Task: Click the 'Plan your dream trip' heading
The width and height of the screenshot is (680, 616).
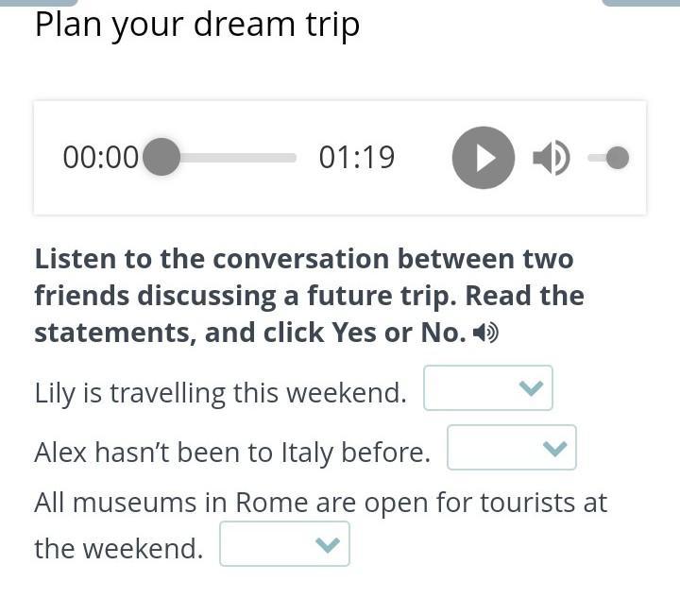Action: click(x=197, y=26)
